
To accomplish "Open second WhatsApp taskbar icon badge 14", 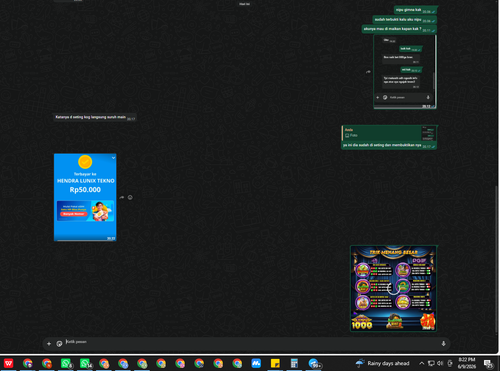I will click(x=85, y=363).
